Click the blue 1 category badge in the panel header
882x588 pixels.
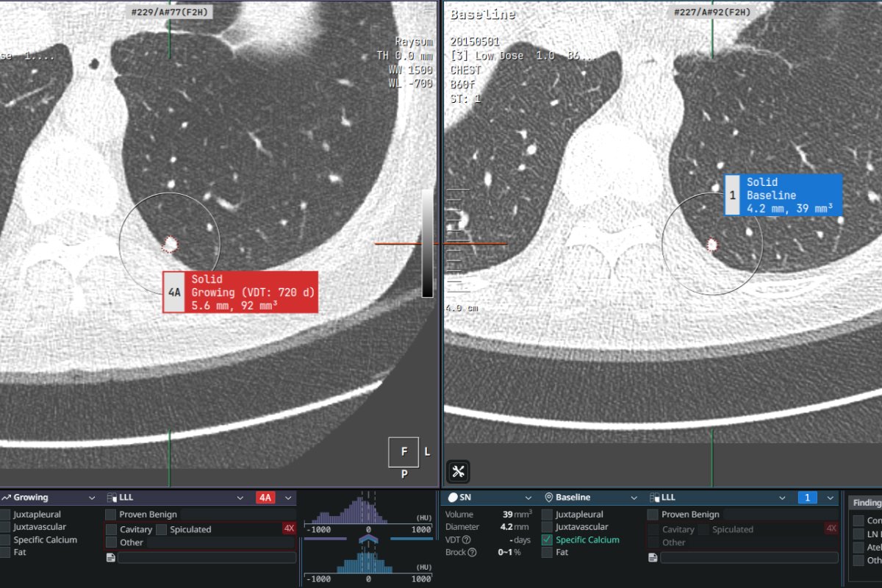(807, 498)
